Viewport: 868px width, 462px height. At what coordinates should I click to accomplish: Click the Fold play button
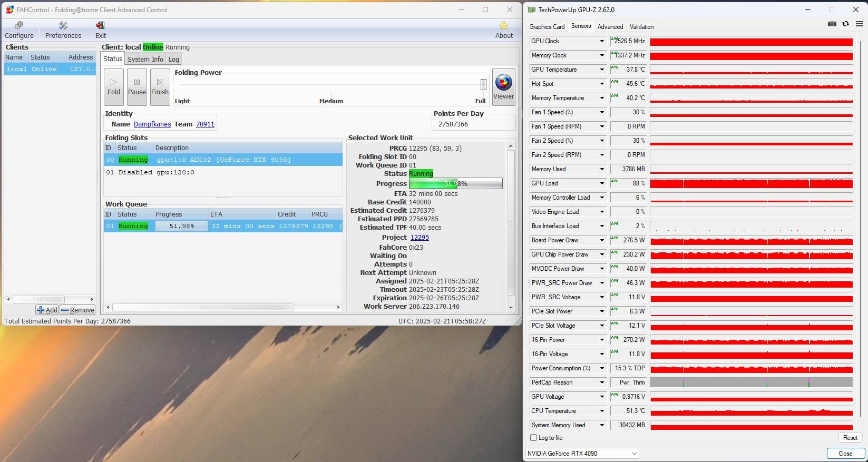coord(114,87)
